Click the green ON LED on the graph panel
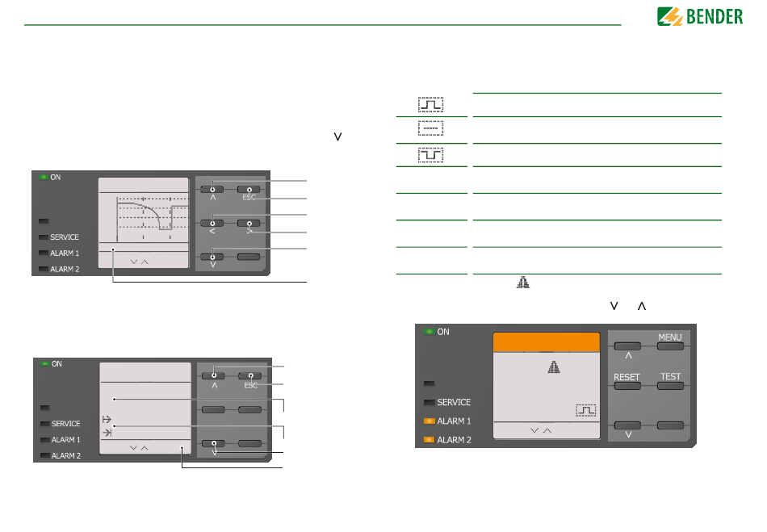 point(43,176)
